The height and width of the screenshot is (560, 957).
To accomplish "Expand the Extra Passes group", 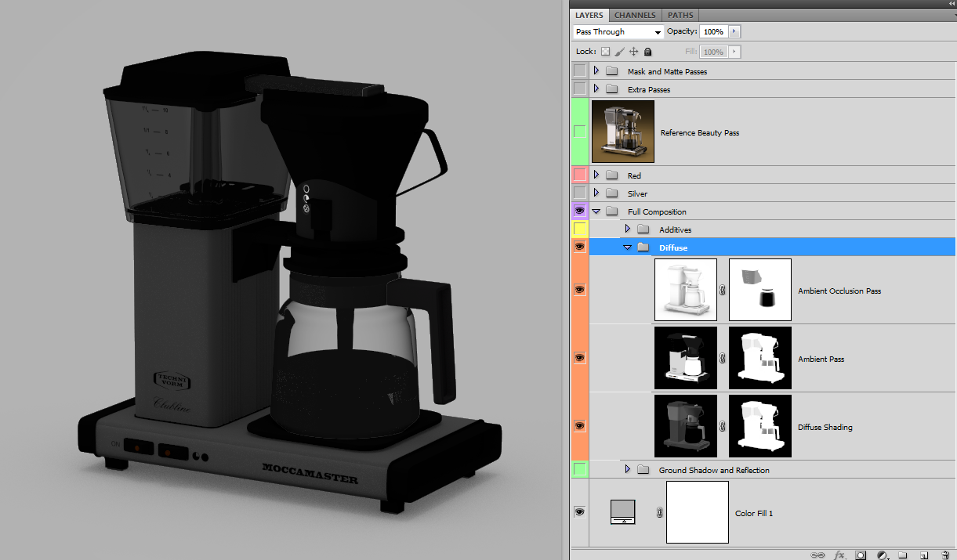I will pyautogui.click(x=596, y=89).
